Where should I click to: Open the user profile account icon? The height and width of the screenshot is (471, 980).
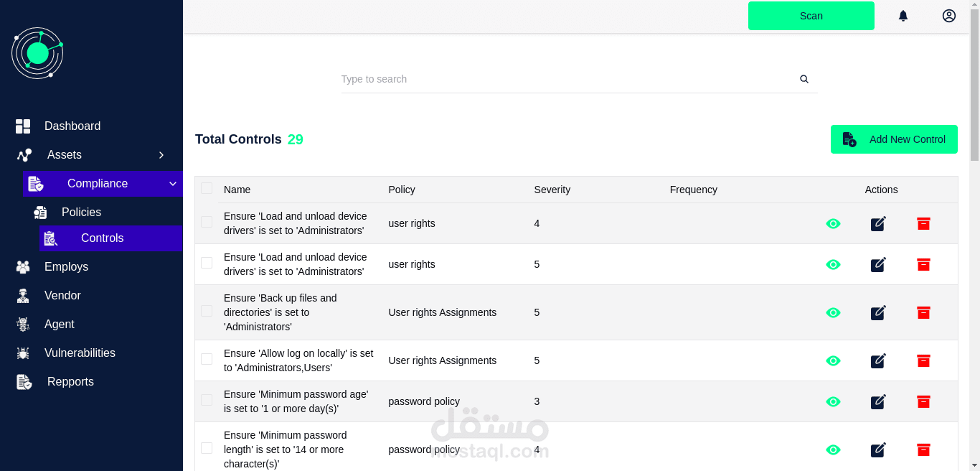[x=949, y=16]
